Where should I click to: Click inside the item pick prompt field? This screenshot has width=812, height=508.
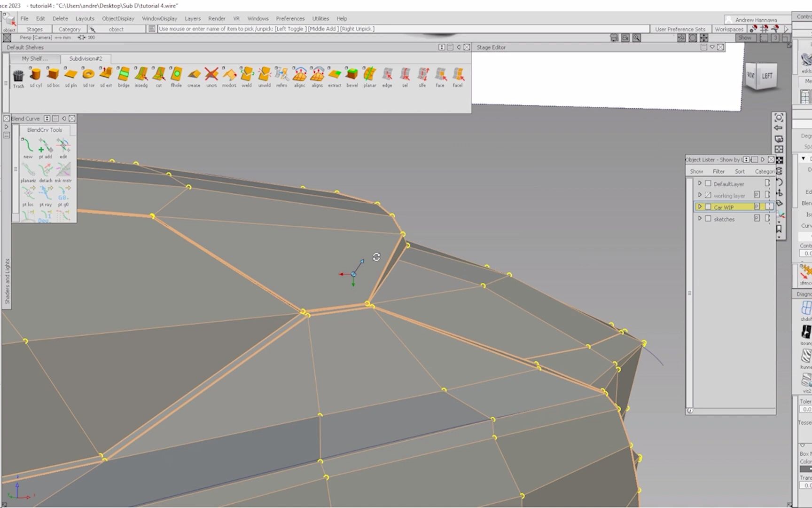point(329,29)
